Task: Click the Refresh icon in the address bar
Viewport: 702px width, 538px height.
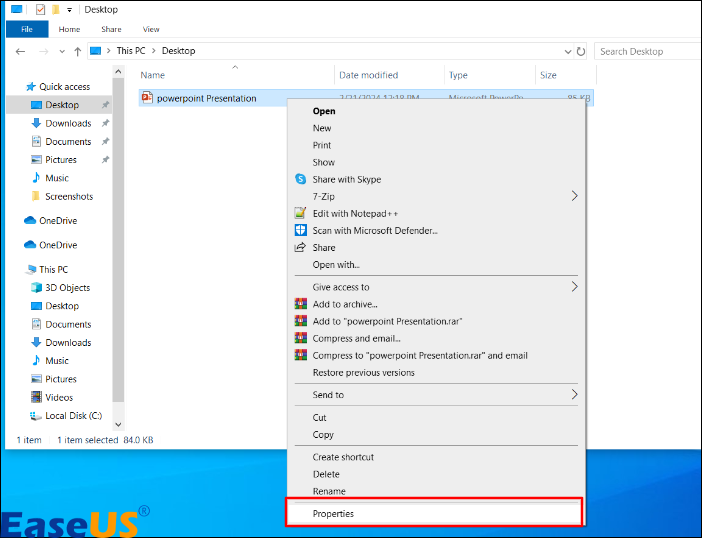Action: tap(581, 51)
